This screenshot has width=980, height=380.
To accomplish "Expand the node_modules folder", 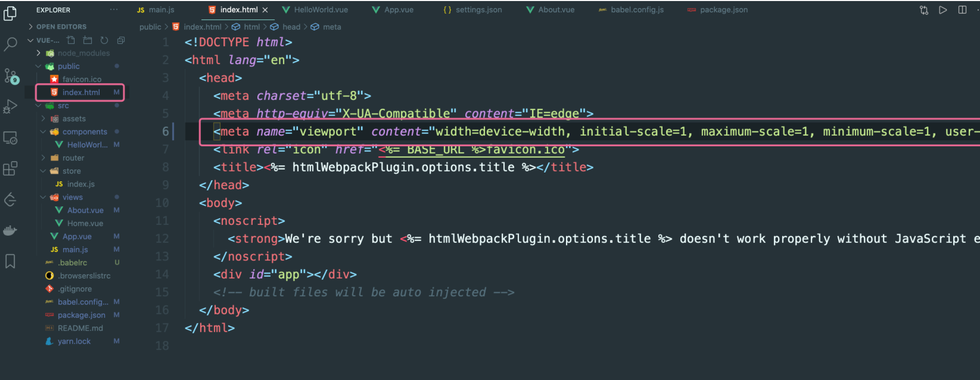I will pos(78,53).
